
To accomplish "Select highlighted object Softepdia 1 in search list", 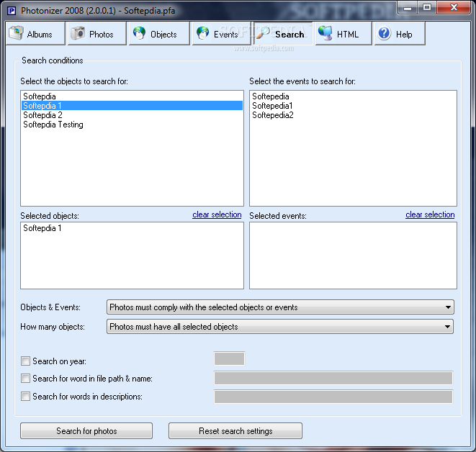I will (133, 106).
